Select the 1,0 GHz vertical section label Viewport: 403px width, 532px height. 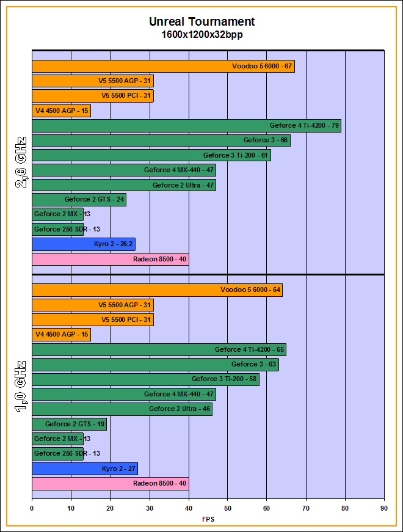[x=20, y=386]
